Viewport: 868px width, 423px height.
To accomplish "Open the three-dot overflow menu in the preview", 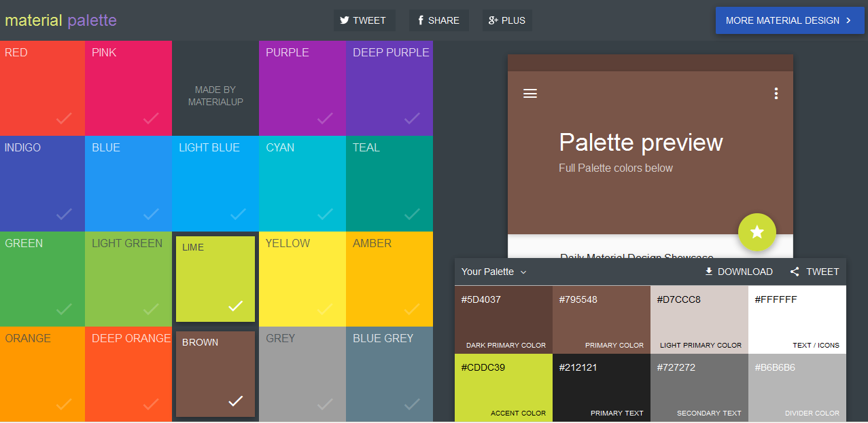I will point(776,94).
